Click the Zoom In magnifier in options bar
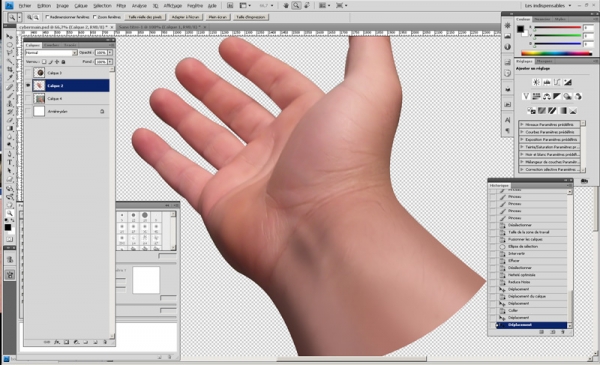This screenshot has height=365, width=600. pyautogui.click(x=29, y=17)
